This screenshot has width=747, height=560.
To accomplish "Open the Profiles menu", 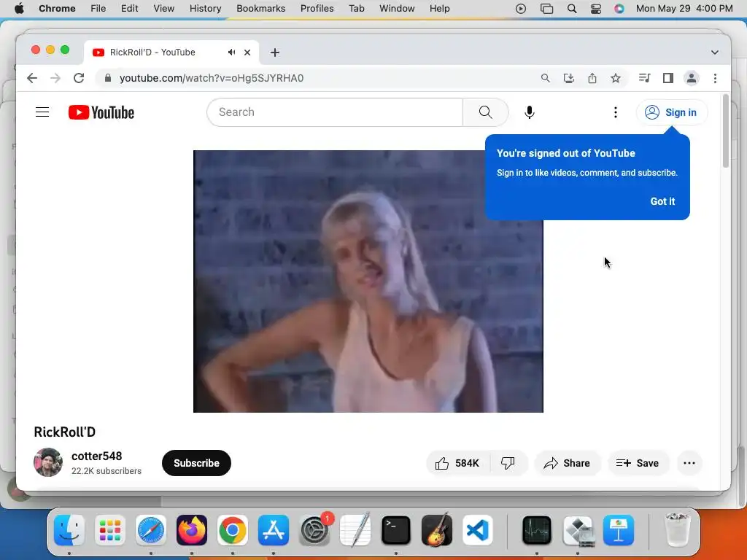I will 317,9.
